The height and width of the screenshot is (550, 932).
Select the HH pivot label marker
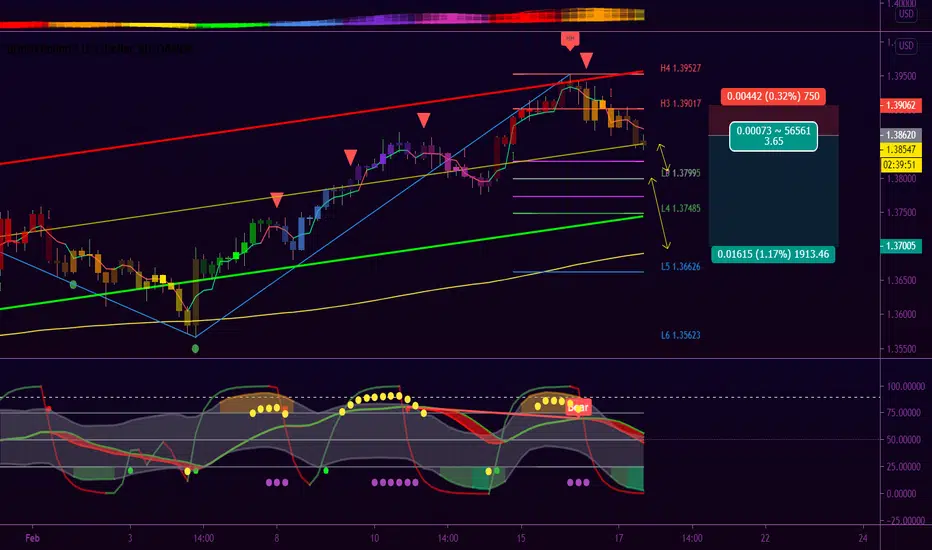pyautogui.click(x=570, y=40)
